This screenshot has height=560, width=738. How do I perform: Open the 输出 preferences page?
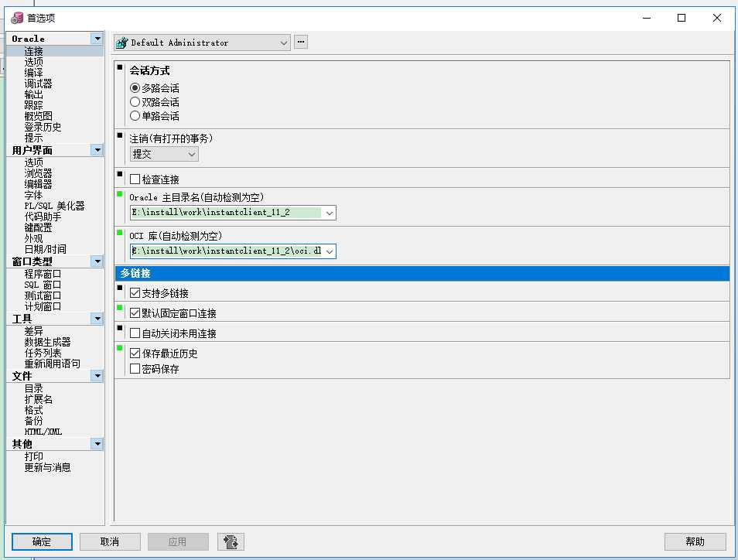pyautogui.click(x=33, y=94)
